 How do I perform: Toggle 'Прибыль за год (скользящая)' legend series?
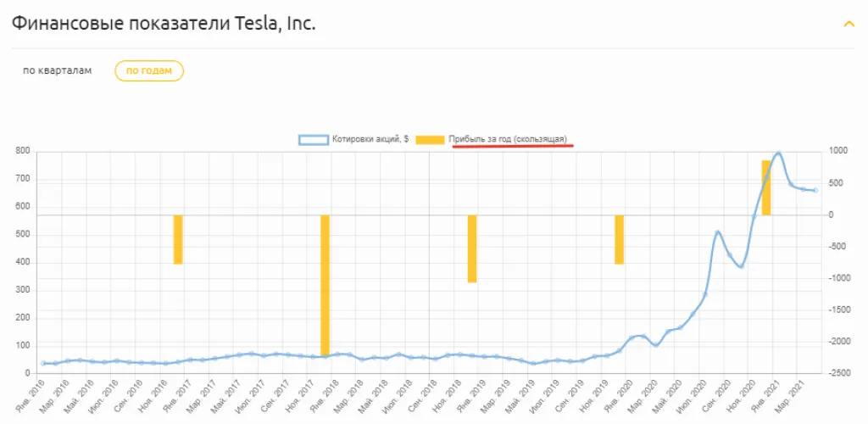508,139
